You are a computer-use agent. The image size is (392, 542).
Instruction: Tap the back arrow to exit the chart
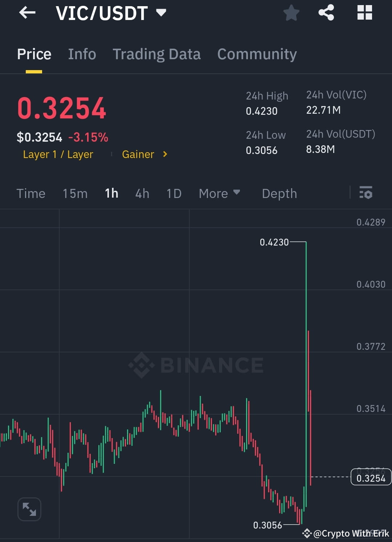[x=27, y=12]
